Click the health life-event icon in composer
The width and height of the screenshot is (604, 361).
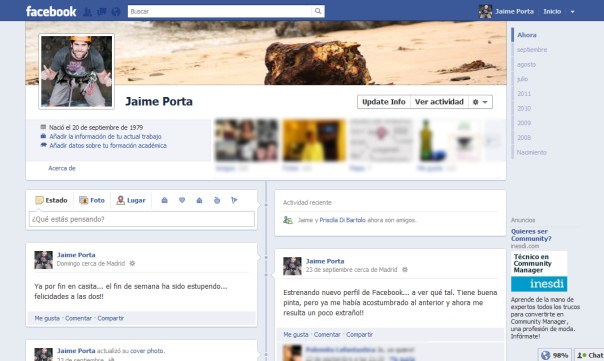coord(217,200)
